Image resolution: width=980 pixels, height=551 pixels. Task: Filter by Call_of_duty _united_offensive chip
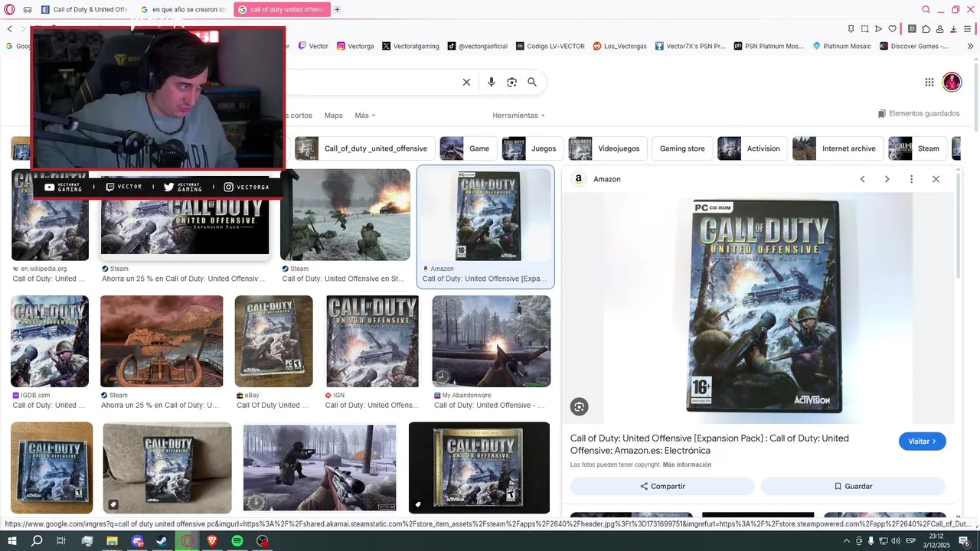tap(365, 148)
